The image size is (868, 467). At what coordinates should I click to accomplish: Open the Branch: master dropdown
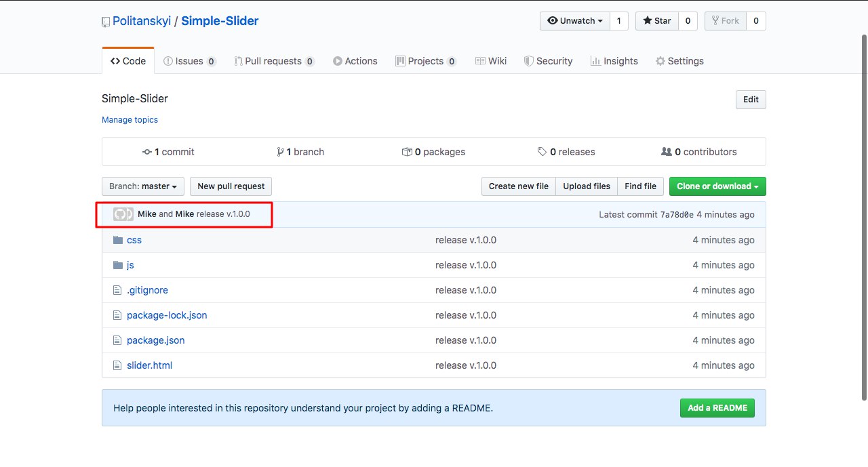point(143,186)
